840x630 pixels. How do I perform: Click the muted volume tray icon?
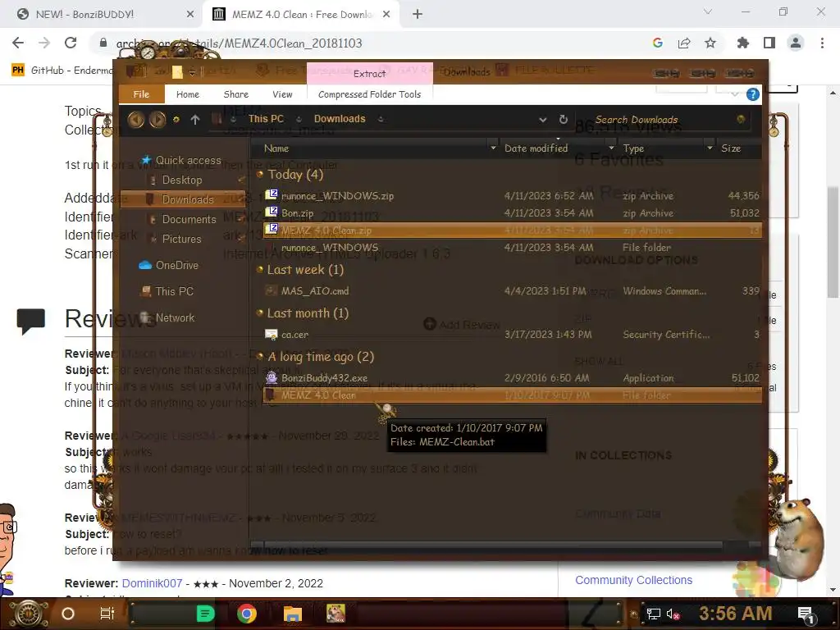point(673,614)
